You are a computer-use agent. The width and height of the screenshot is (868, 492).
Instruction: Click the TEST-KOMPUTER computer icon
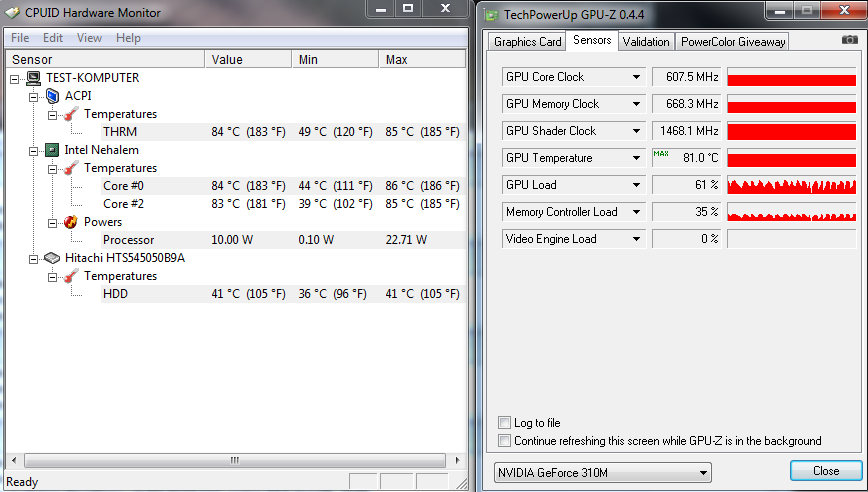pyautogui.click(x=33, y=78)
